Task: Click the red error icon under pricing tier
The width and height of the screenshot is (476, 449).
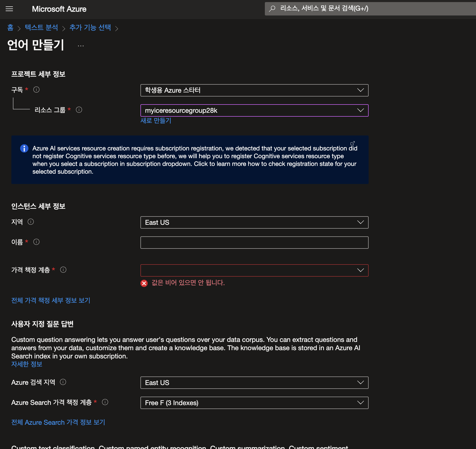Action: [x=144, y=283]
